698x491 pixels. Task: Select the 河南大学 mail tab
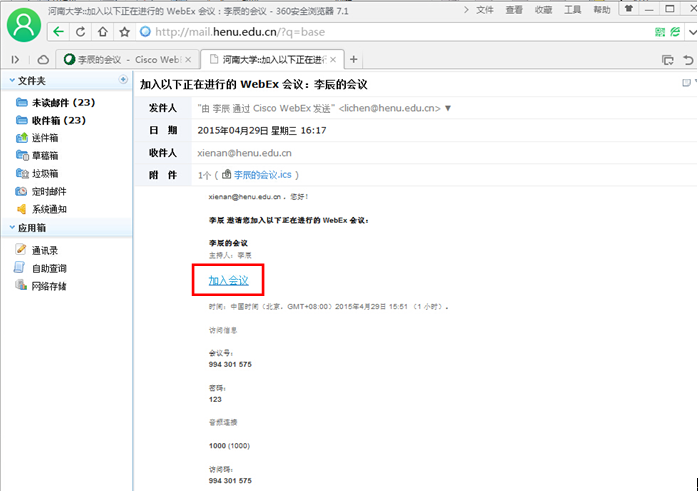[272, 59]
